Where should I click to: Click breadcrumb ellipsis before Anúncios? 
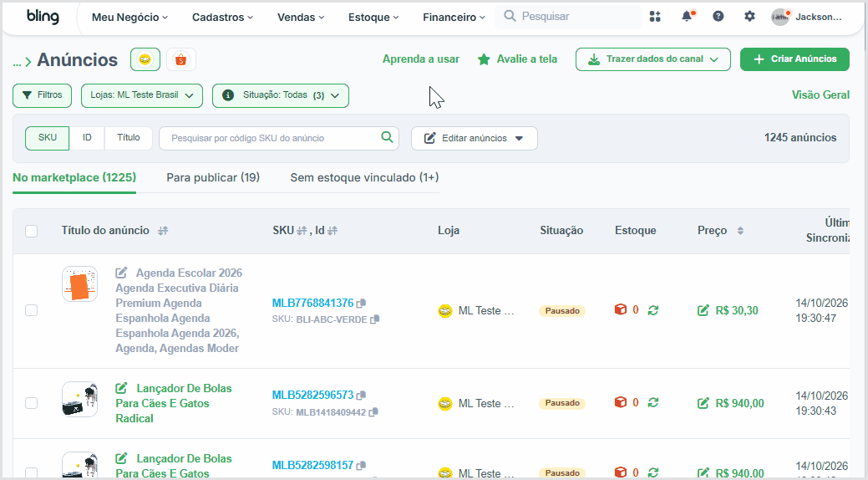[18, 62]
